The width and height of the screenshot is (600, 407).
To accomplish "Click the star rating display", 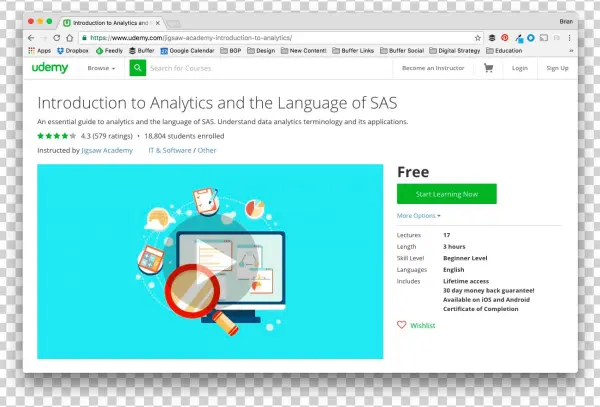I will [x=56, y=136].
